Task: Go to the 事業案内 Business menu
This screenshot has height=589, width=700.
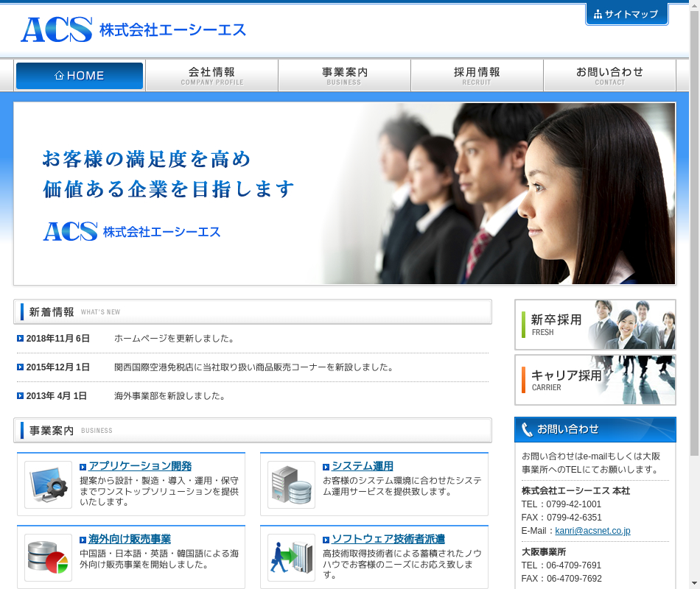Action: tap(344, 76)
